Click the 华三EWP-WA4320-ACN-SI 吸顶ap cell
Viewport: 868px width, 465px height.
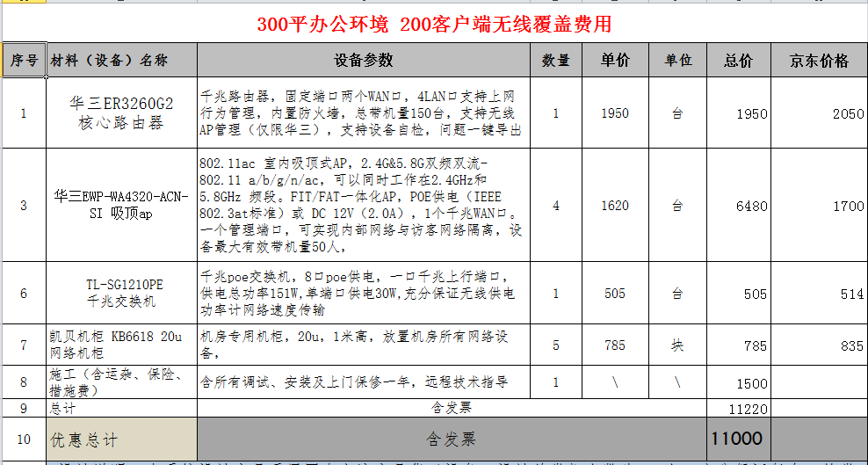point(122,205)
